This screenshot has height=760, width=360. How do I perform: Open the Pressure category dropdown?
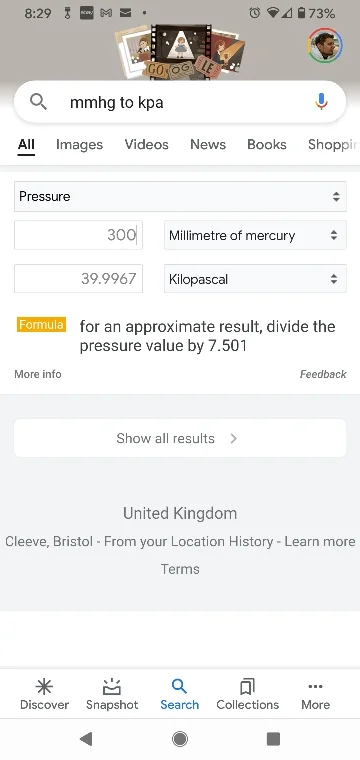click(180, 196)
